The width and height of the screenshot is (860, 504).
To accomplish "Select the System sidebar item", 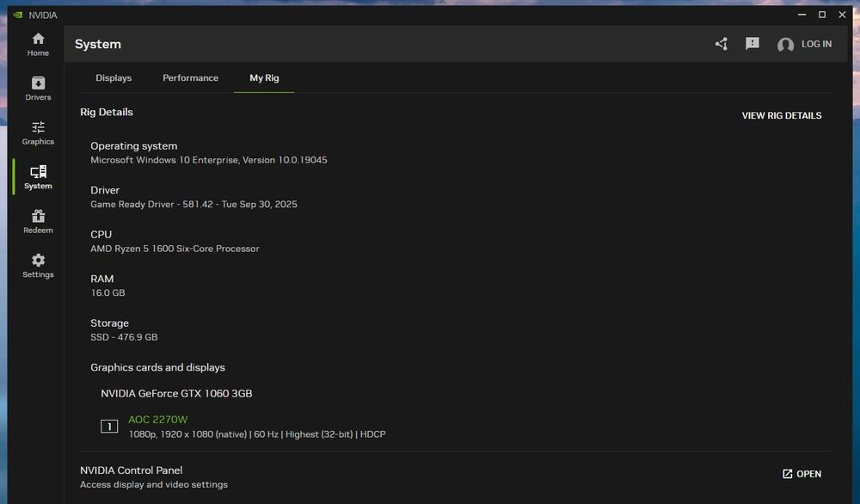I will coord(38,177).
